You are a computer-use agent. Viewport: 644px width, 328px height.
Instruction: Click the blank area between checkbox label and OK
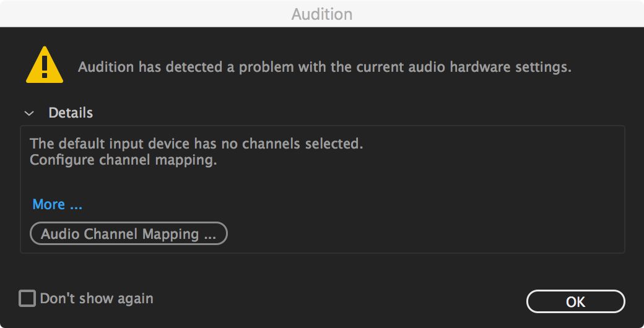click(341, 300)
